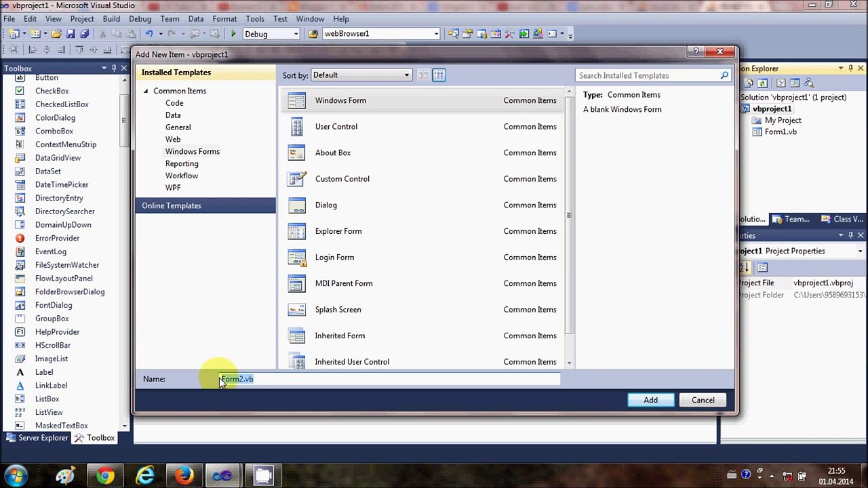Select the Reporting category

pos(182,164)
